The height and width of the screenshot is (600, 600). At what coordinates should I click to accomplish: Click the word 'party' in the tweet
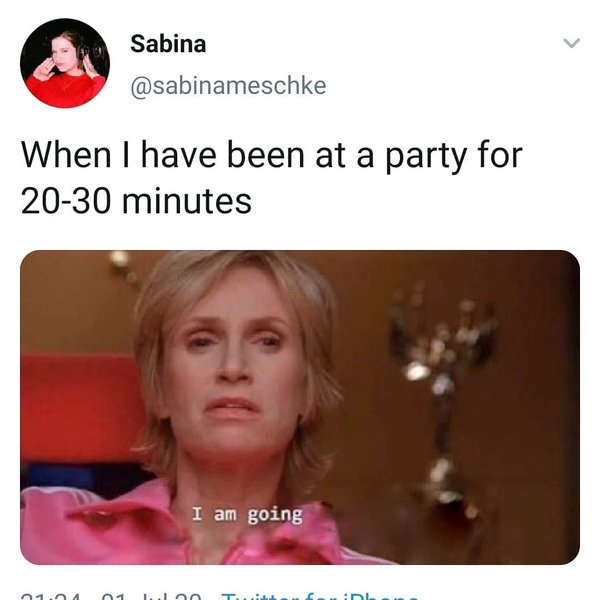click(x=426, y=157)
